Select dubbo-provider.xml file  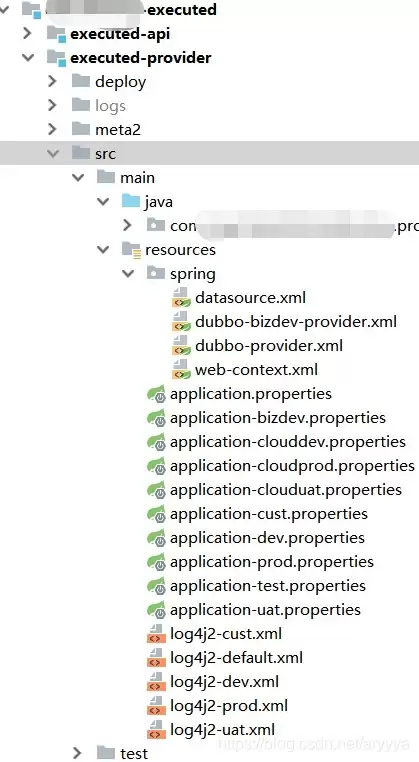point(269,346)
